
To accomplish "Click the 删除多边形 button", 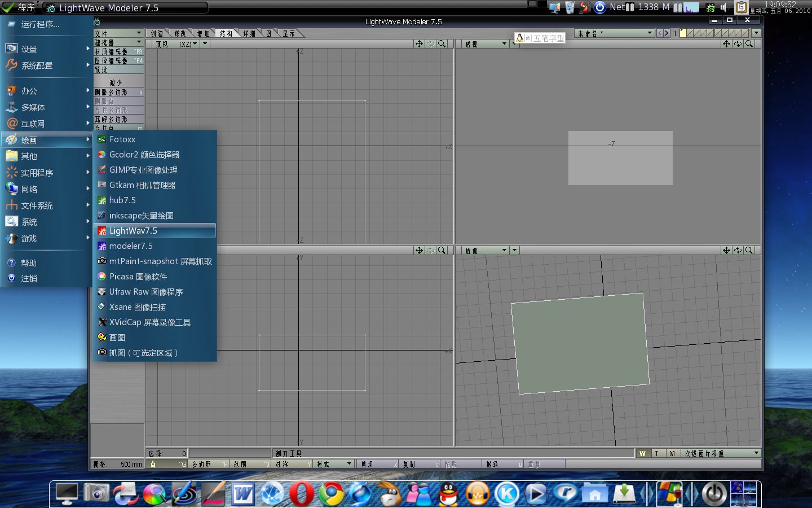I will point(118,92).
